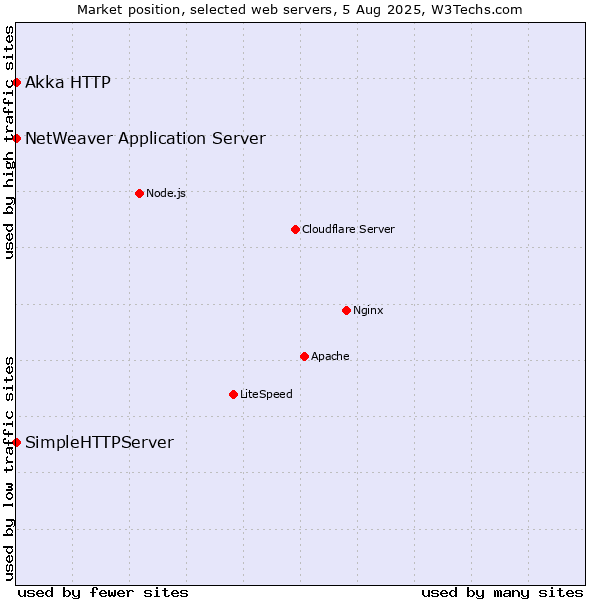Click the 'Apache' label text
The image size is (600, 600).
click(x=330, y=356)
